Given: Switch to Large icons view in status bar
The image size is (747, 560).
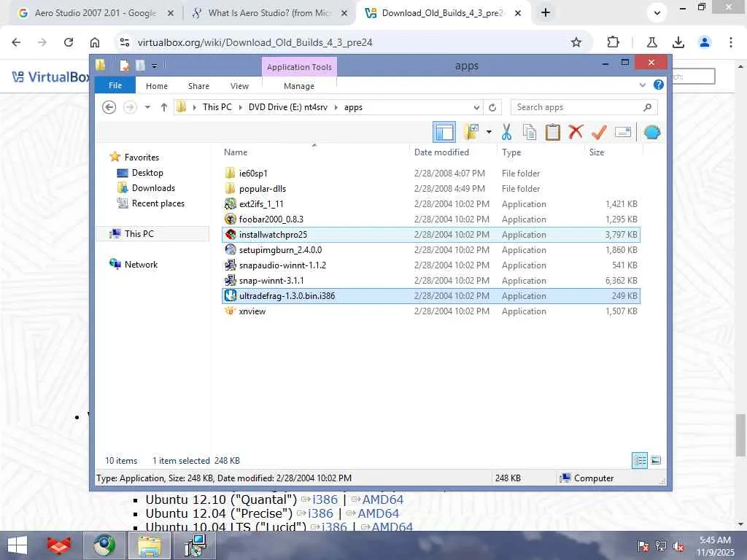Looking at the screenshot, I should click(656, 461).
